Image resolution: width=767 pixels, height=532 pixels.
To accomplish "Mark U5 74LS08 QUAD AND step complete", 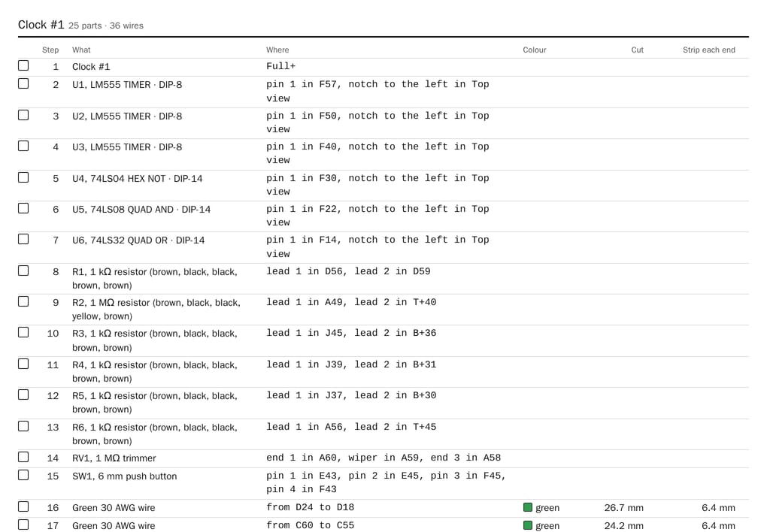I will pyautogui.click(x=23, y=208).
